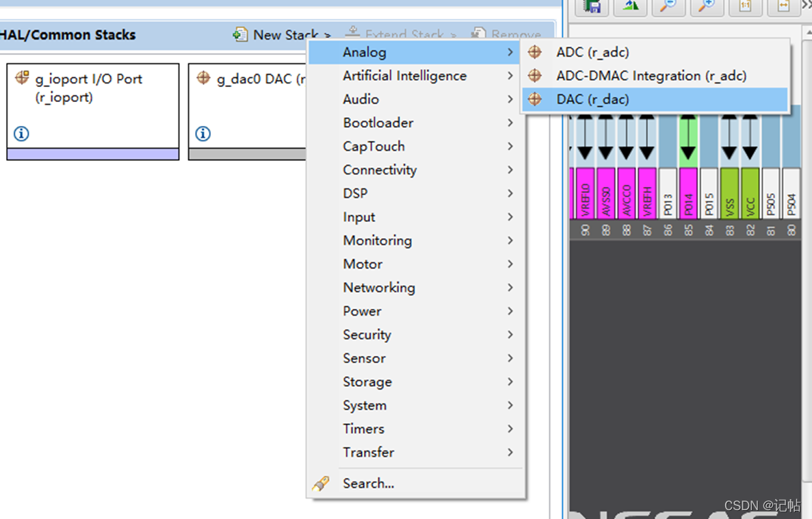Expand the Security submenu arrow
The height and width of the screenshot is (519, 812).
510,334
